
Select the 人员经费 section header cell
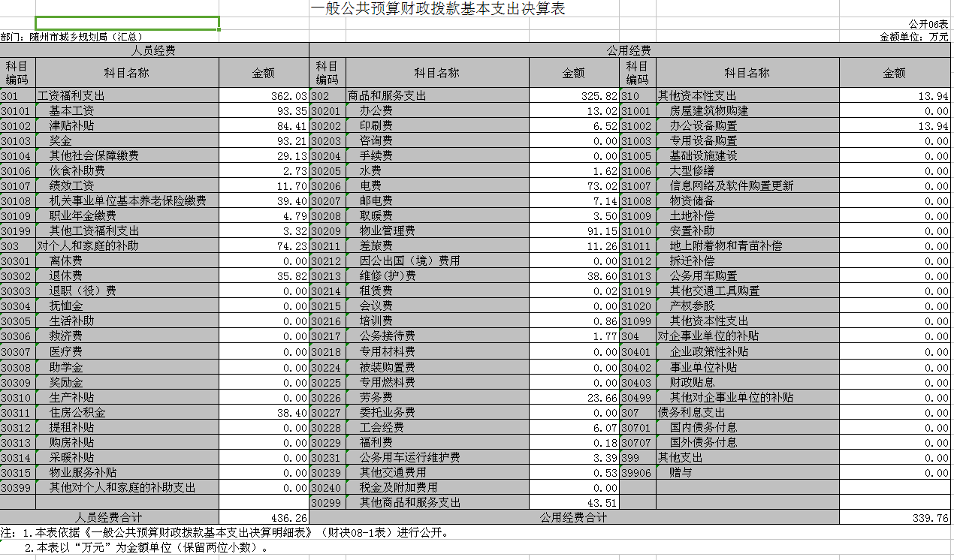pos(154,50)
